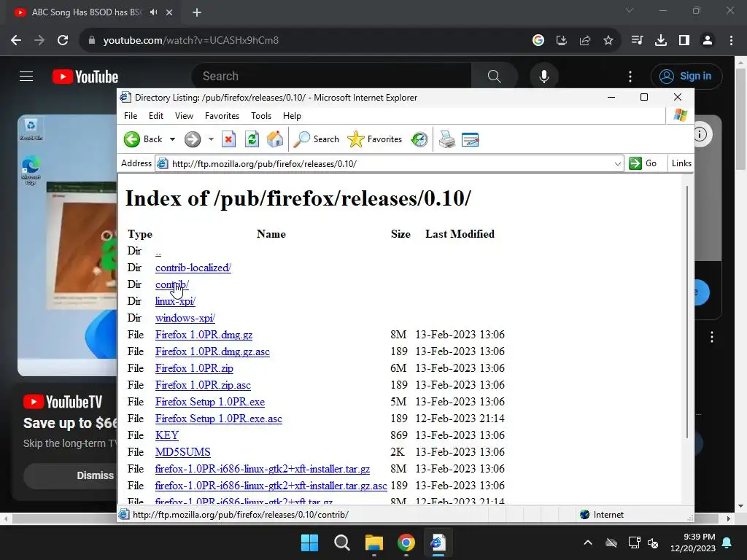Click the YouTube voice search microphone

544,76
